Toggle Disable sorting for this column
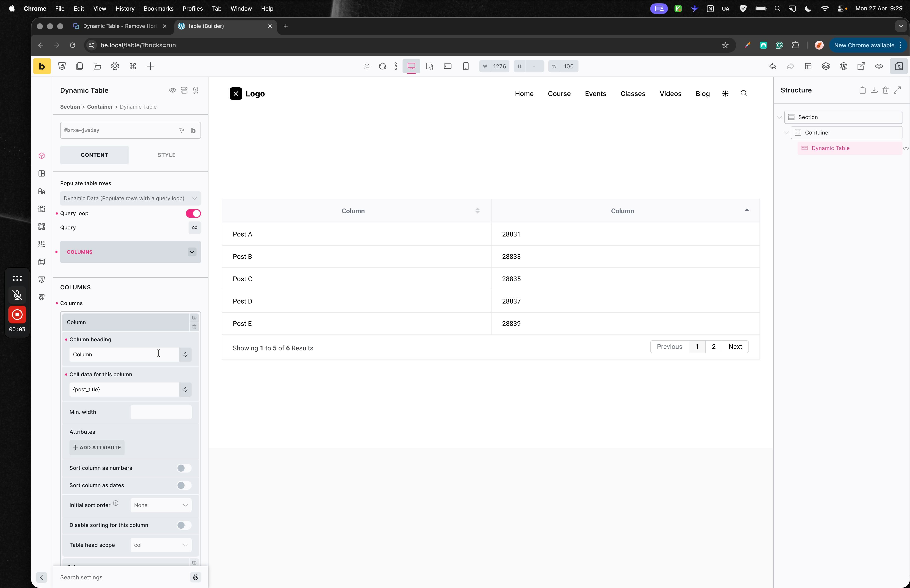 coord(184,525)
